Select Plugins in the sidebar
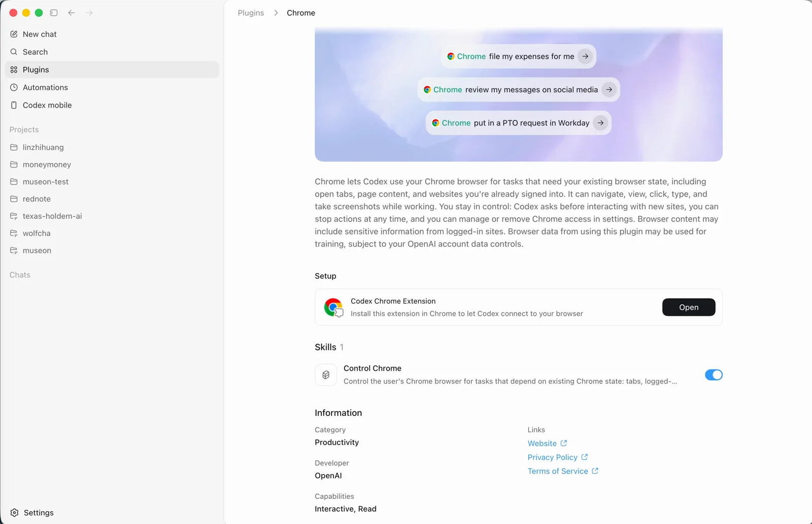Image resolution: width=812 pixels, height=524 pixels. point(112,70)
